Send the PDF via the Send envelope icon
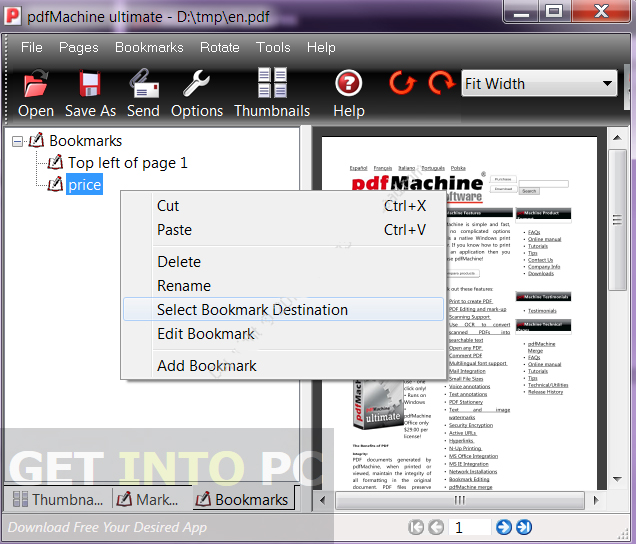This screenshot has height=544, width=636. [x=144, y=83]
